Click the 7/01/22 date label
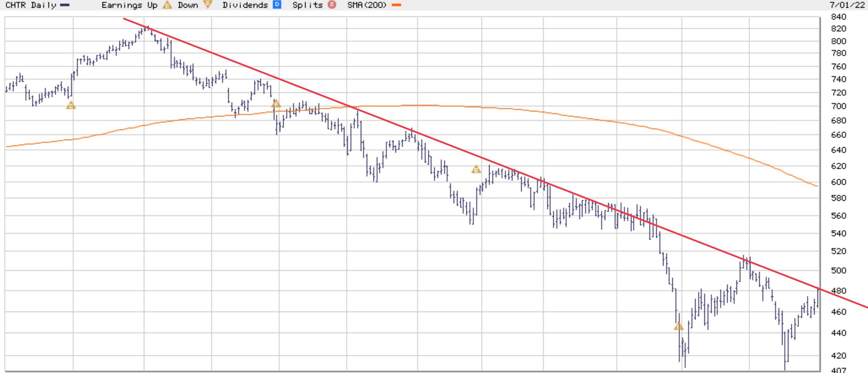Screen dimensions: 868x373 pos(847,5)
